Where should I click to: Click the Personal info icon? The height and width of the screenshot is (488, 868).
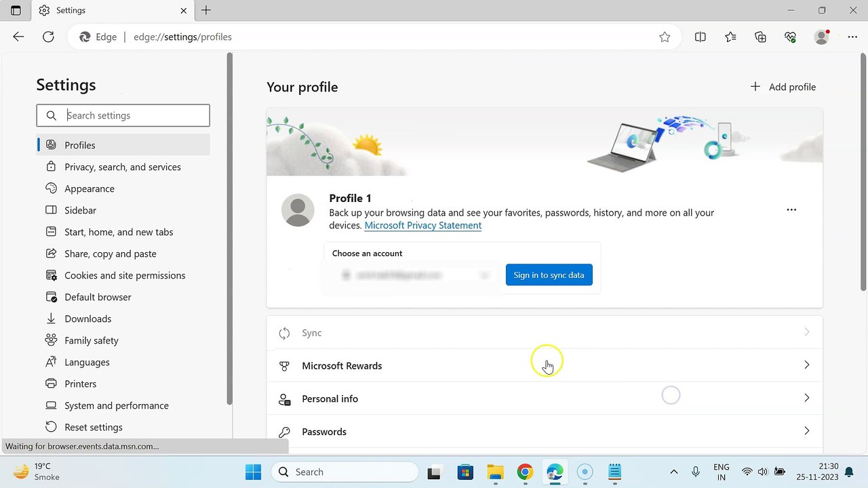[285, 399]
